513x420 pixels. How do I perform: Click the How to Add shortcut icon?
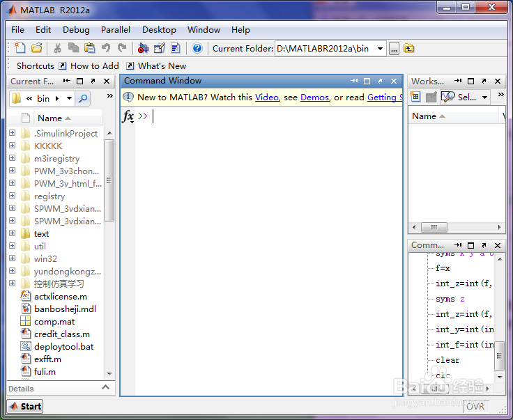coord(62,66)
